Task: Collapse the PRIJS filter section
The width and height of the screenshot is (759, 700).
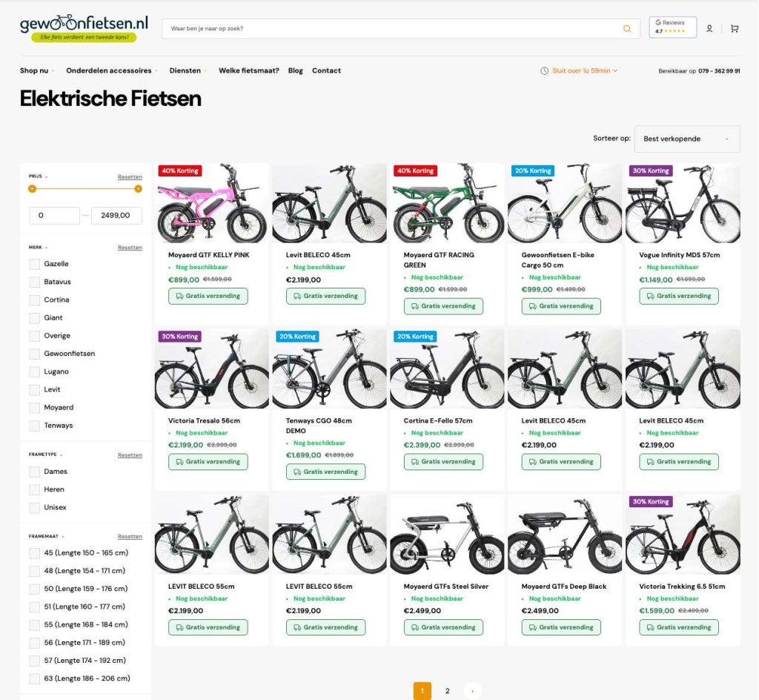Action: 38,176
